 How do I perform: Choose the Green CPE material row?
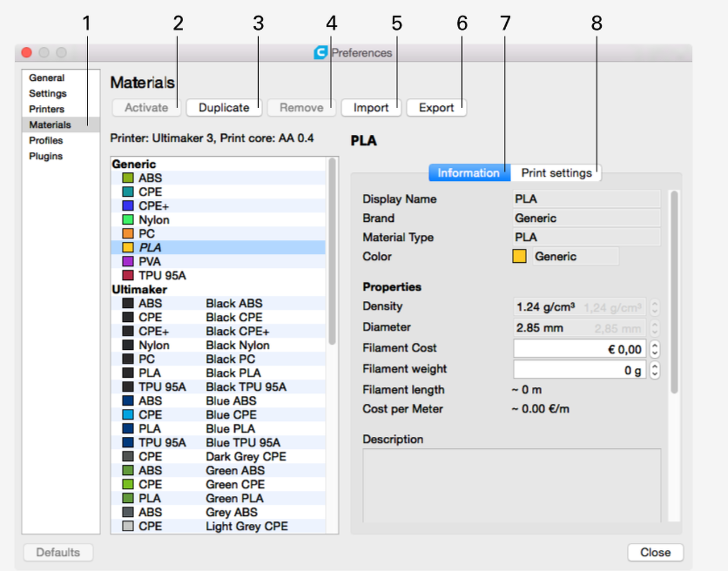218,485
